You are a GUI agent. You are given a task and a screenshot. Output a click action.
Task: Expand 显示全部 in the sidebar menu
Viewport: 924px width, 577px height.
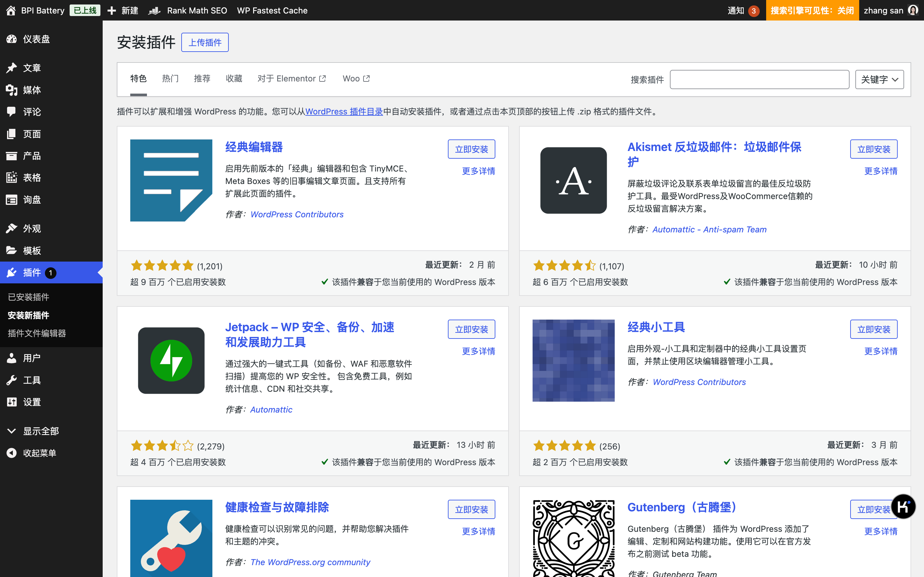click(40, 431)
